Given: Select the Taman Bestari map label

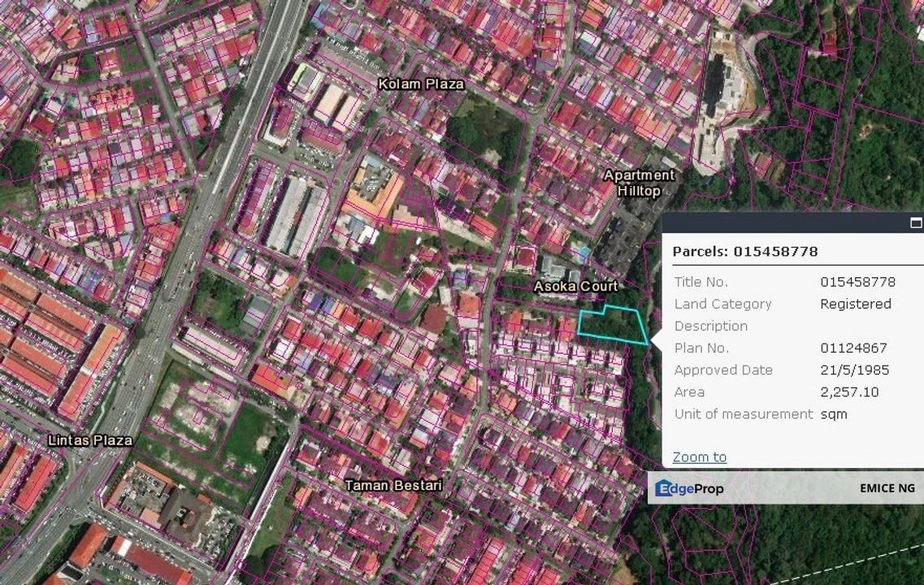Looking at the screenshot, I should click(x=393, y=485).
